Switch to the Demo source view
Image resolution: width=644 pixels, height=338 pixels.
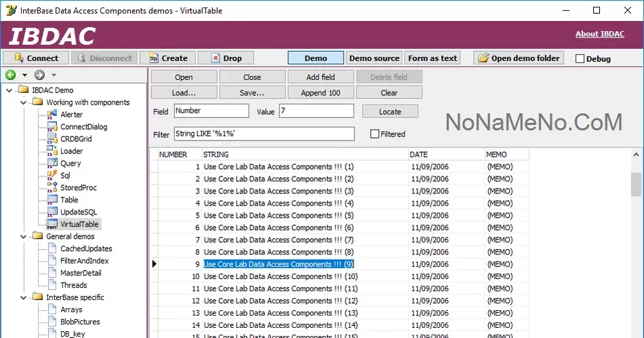374,58
